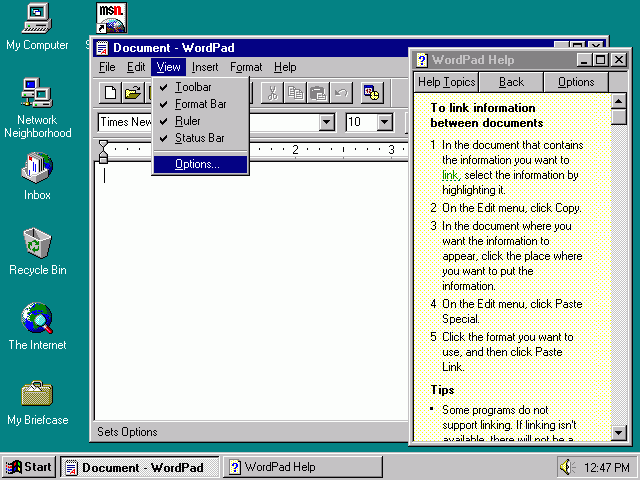Click Help window scroll down arrow
This screenshot has height=480, width=640.
618,433
